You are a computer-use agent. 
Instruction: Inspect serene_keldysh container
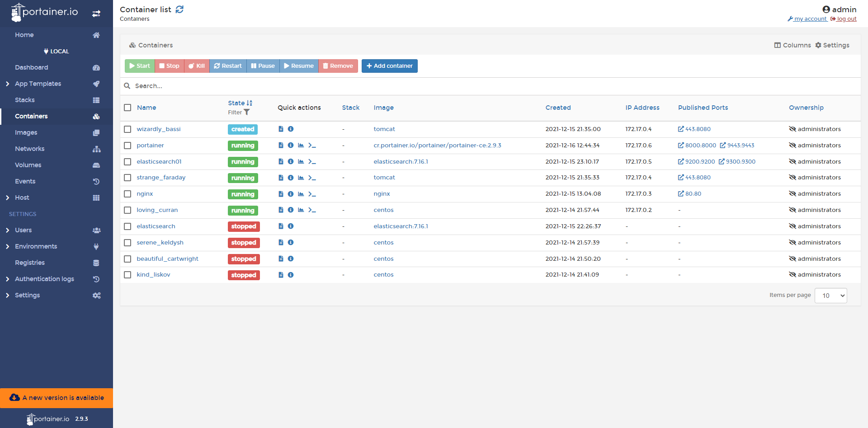tap(291, 243)
